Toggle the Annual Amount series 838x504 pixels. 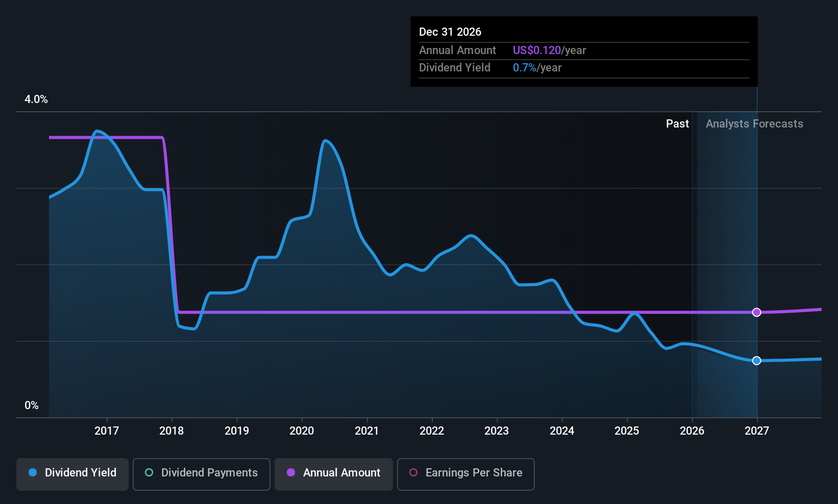click(x=334, y=474)
